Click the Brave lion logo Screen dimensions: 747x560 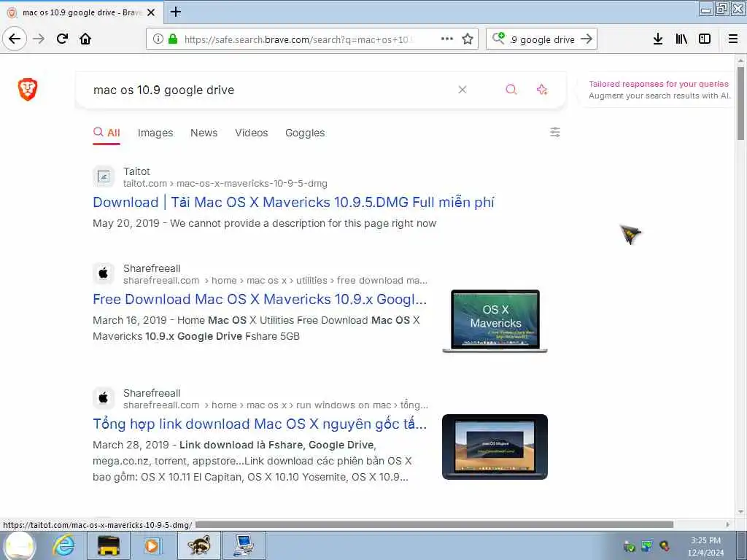(x=28, y=89)
